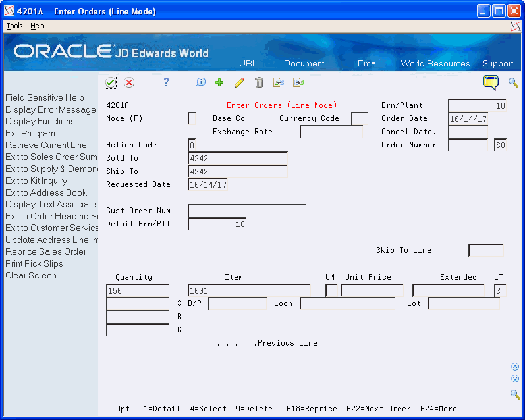Click the URL link in the banner
This screenshot has width=525, height=420.
(248, 64)
